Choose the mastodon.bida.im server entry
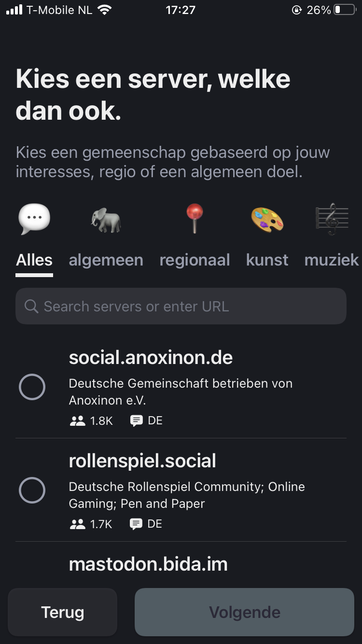This screenshot has width=362, height=644. 148,564
